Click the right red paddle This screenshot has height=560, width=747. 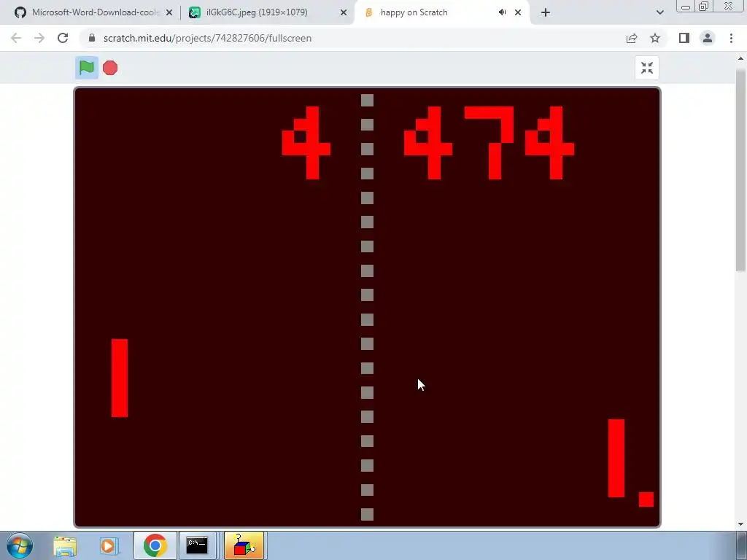[616, 458]
